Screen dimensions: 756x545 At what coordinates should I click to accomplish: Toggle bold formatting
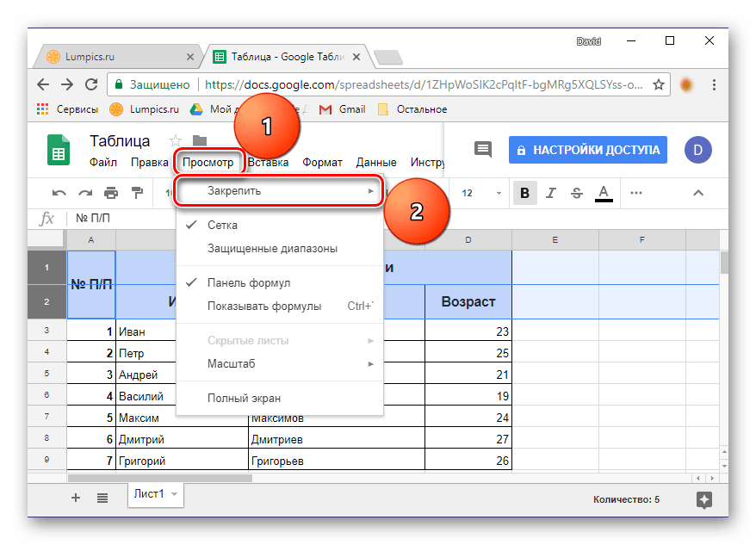[x=523, y=193]
